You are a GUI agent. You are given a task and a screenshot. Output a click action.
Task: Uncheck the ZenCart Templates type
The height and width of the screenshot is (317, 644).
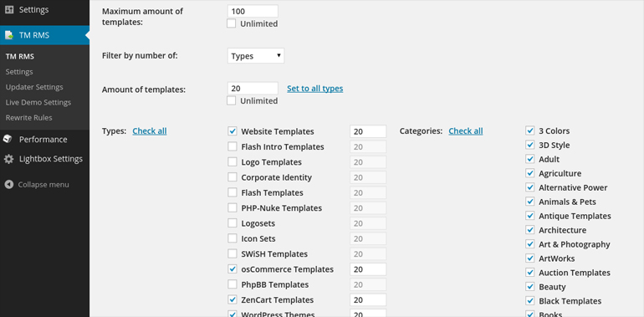coord(233,299)
